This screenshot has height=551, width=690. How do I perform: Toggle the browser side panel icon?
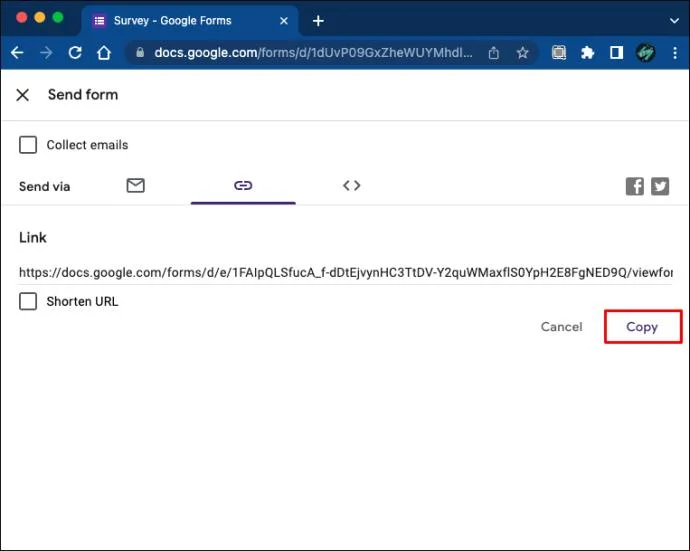coord(616,53)
